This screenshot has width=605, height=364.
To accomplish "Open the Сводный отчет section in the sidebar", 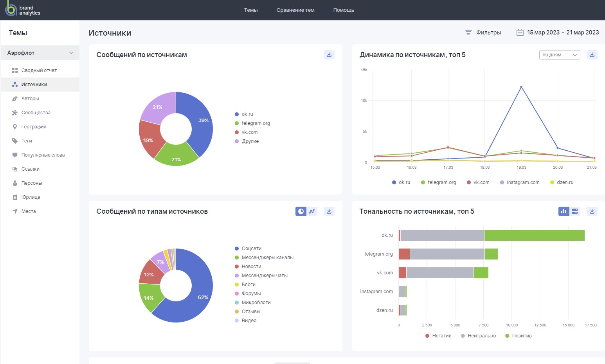I will 39,70.
